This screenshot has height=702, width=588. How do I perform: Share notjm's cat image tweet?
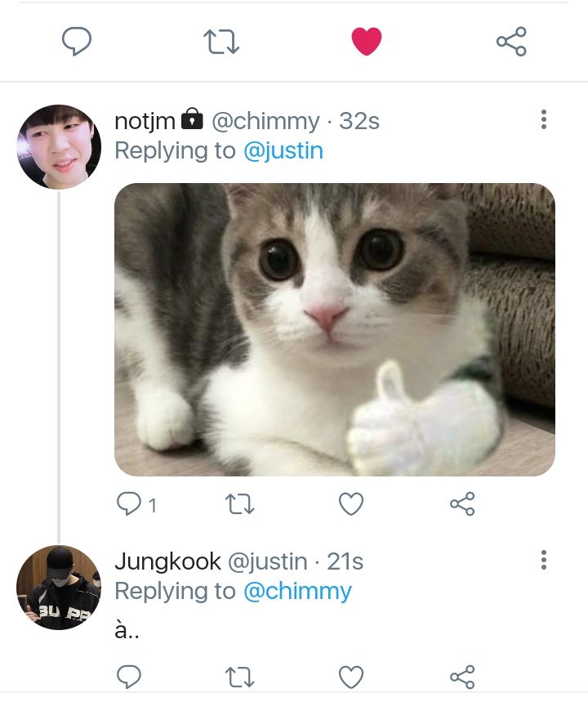(462, 504)
